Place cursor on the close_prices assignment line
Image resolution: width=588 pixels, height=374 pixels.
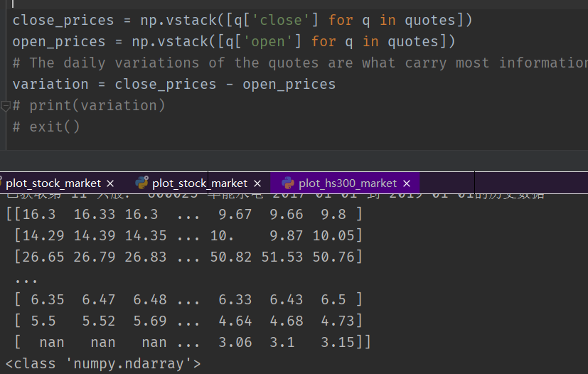click(242, 20)
